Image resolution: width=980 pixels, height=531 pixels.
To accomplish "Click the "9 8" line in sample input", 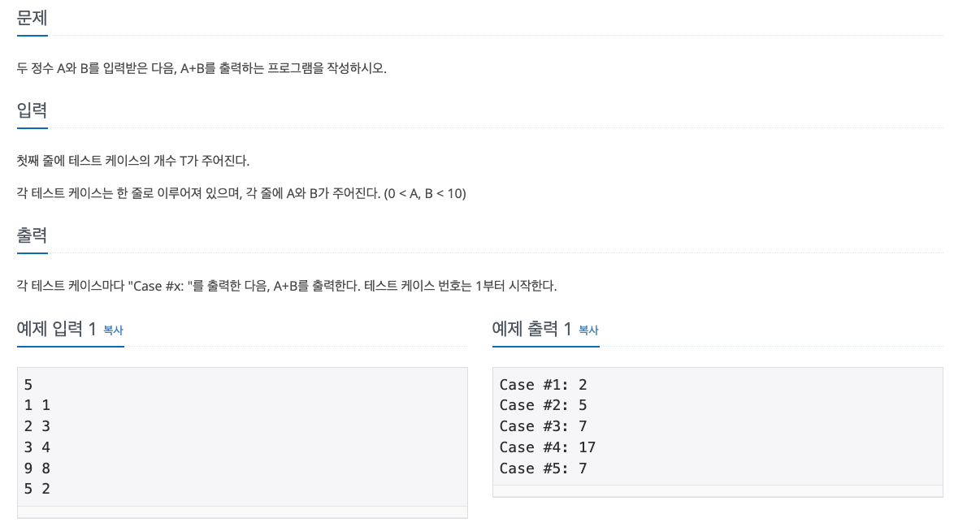I will pos(37,468).
